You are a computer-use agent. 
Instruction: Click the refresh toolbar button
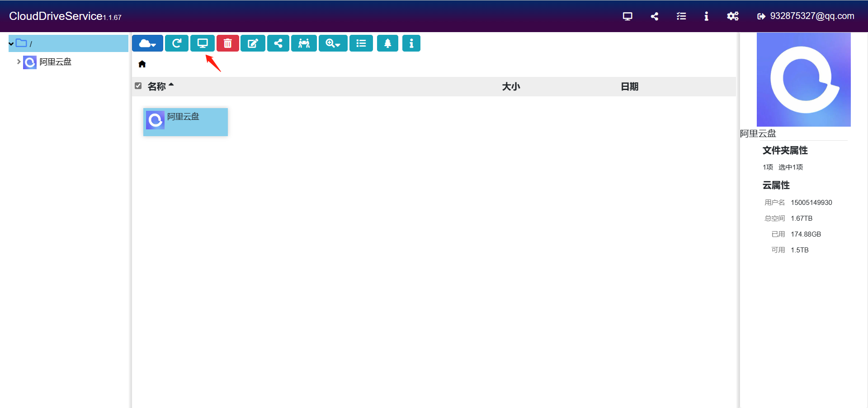click(177, 43)
